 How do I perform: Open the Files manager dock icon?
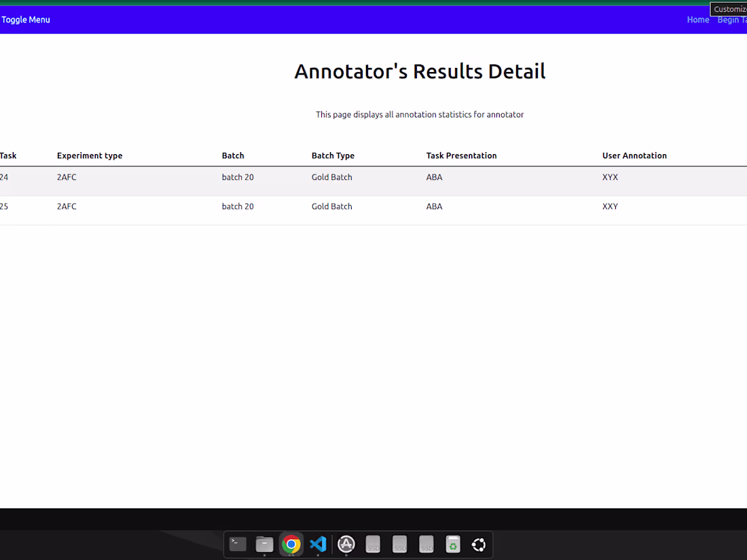264,544
